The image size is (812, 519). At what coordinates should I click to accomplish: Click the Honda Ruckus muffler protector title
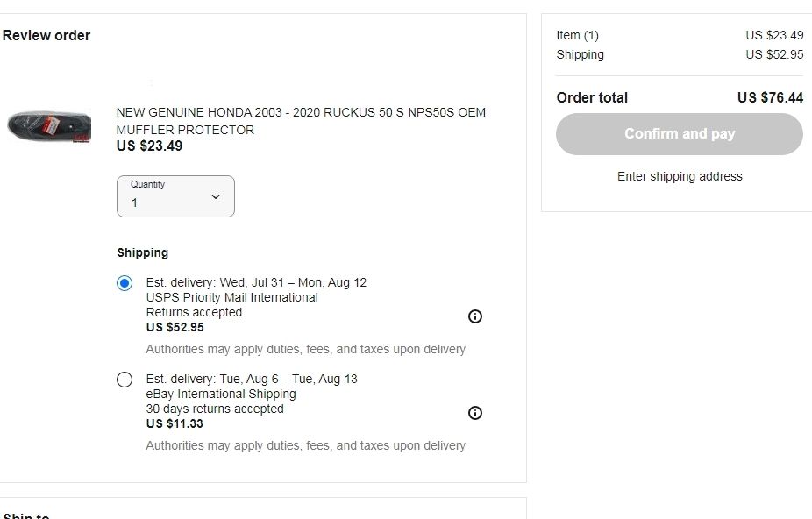tap(301, 121)
